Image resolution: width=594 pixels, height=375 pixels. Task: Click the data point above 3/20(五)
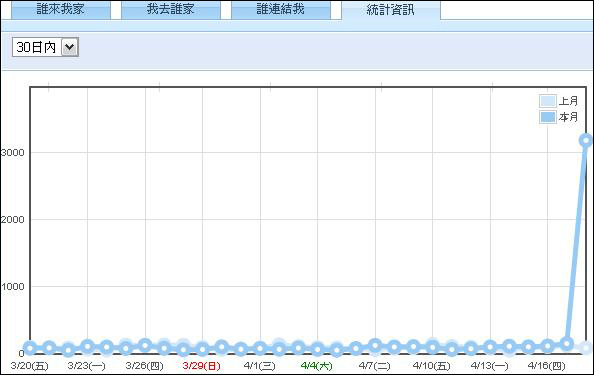pos(30,348)
